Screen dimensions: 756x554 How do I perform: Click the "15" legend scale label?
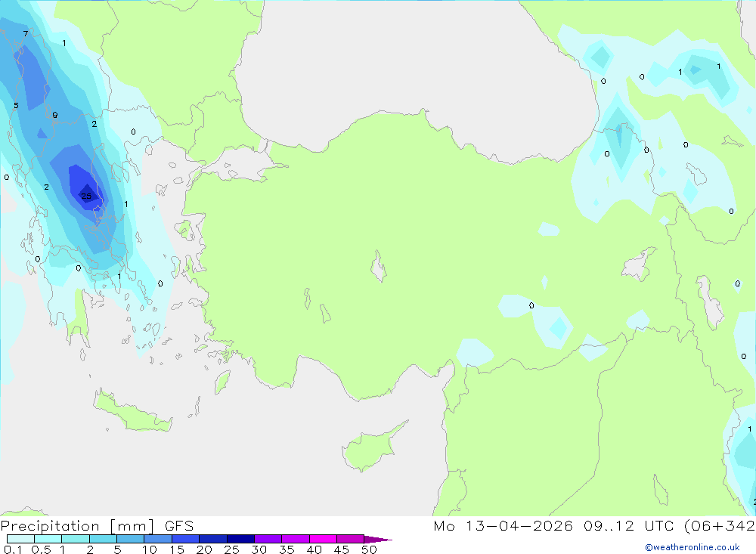[177, 549]
